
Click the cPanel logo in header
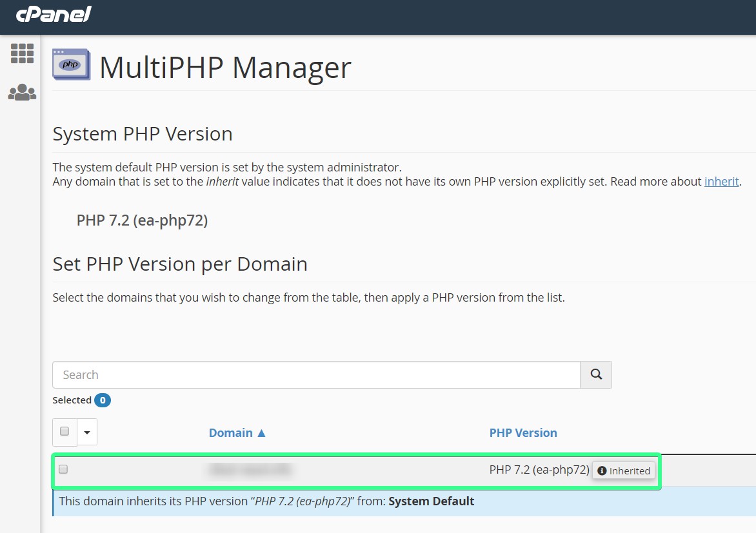pyautogui.click(x=54, y=14)
